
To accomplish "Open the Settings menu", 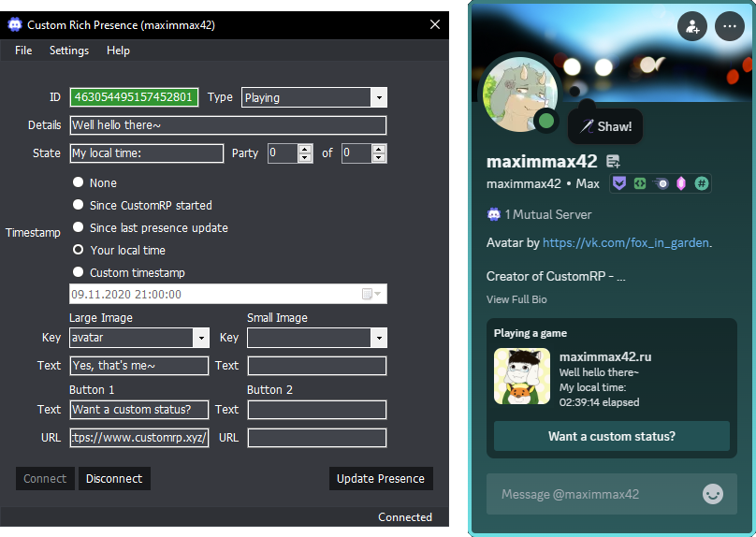I will (69, 51).
